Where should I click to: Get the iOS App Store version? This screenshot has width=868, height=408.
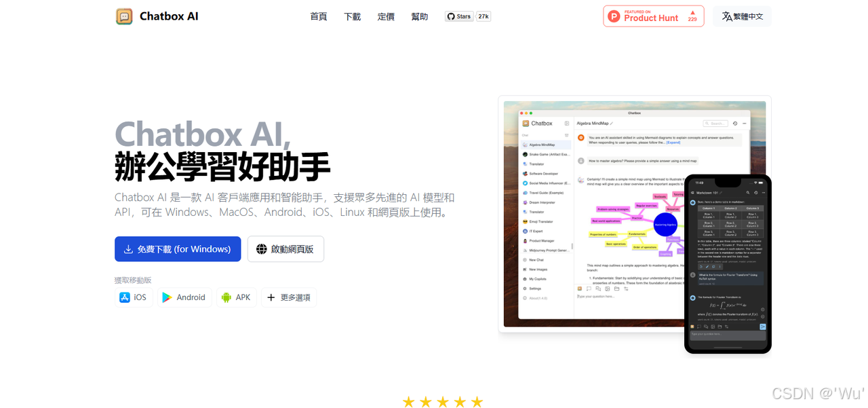tap(134, 297)
